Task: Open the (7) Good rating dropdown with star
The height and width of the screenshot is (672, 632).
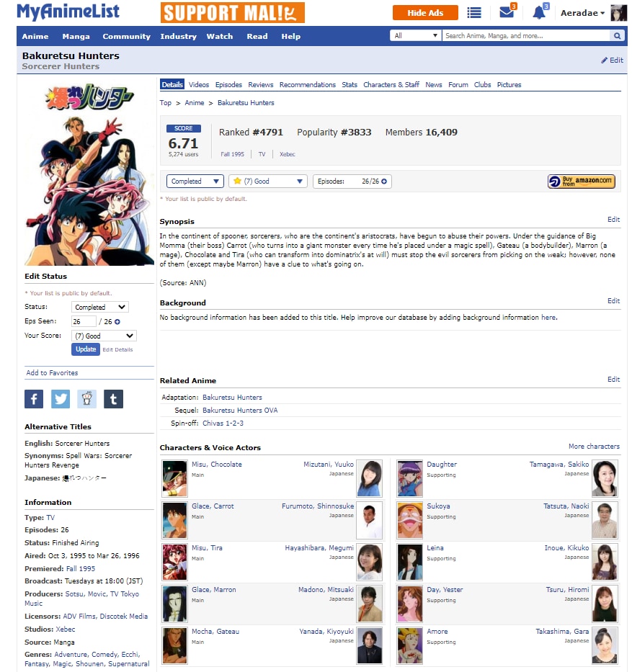Action: (268, 182)
